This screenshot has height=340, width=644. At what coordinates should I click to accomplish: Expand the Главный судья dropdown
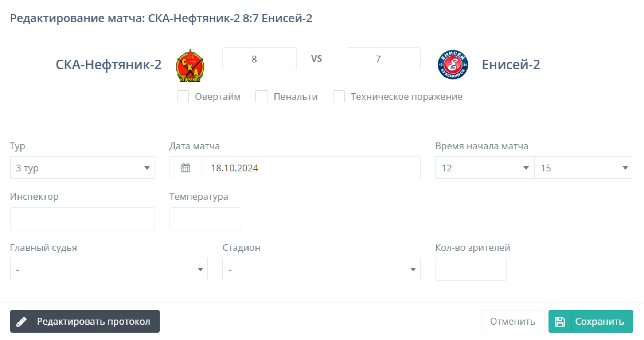pos(108,269)
